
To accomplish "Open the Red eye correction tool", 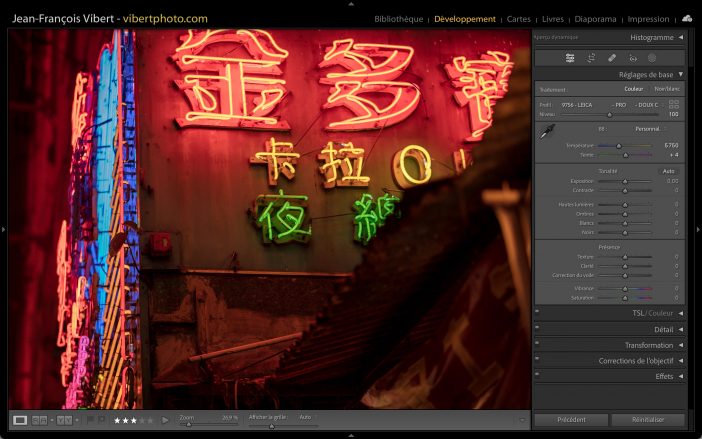I will click(632, 58).
